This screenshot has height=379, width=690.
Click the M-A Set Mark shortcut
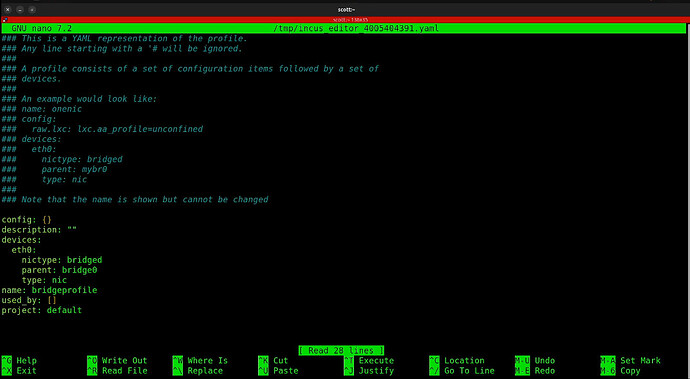tap(630, 361)
